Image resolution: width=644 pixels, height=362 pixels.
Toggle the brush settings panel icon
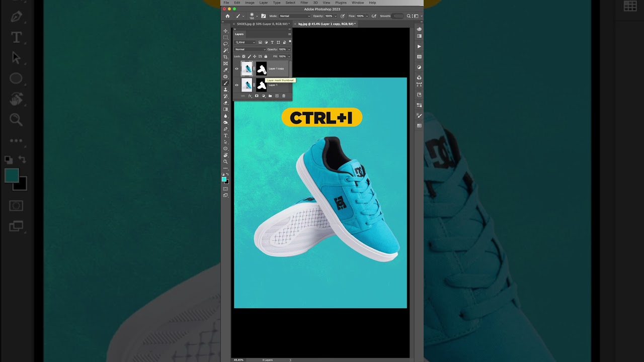(x=264, y=16)
